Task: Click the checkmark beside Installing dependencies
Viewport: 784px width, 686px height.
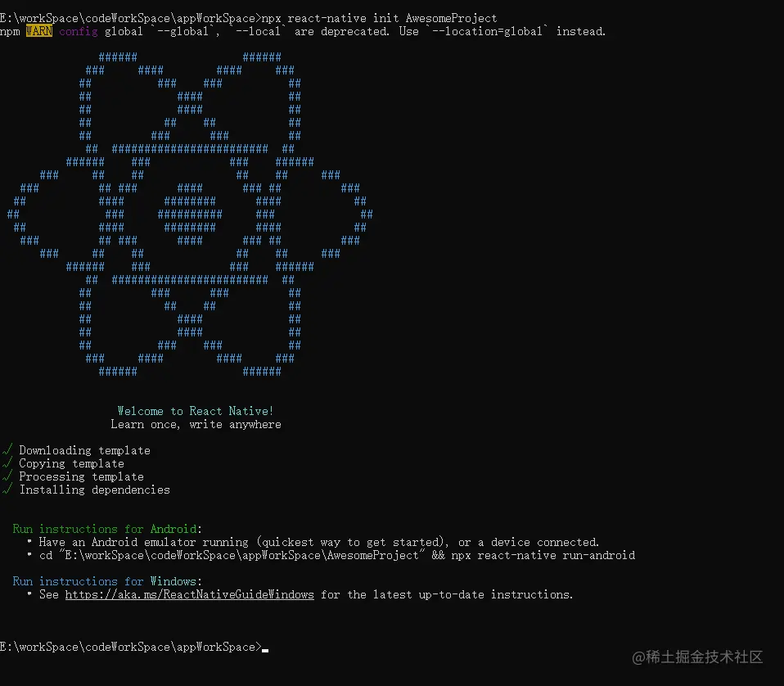Action: [7, 489]
